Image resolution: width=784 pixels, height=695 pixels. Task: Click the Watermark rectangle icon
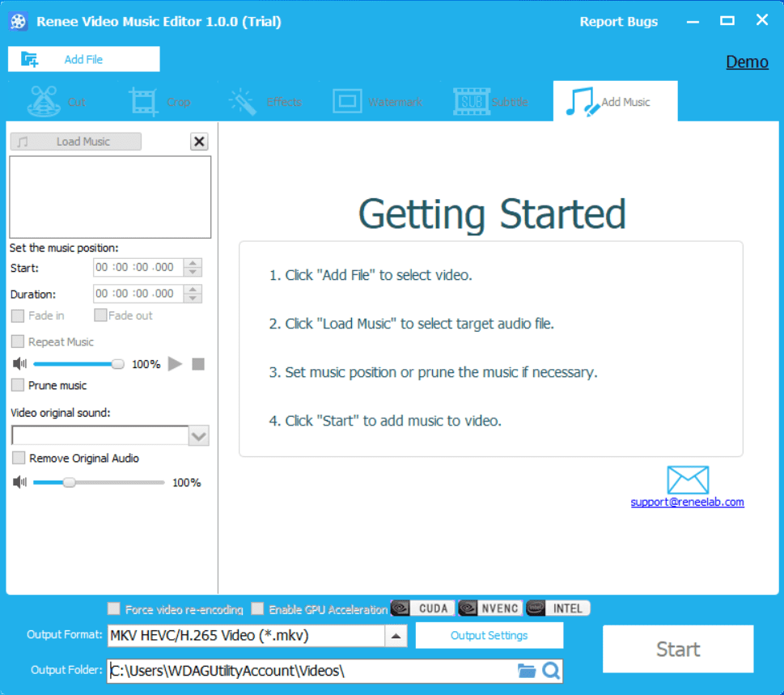pyautogui.click(x=347, y=101)
